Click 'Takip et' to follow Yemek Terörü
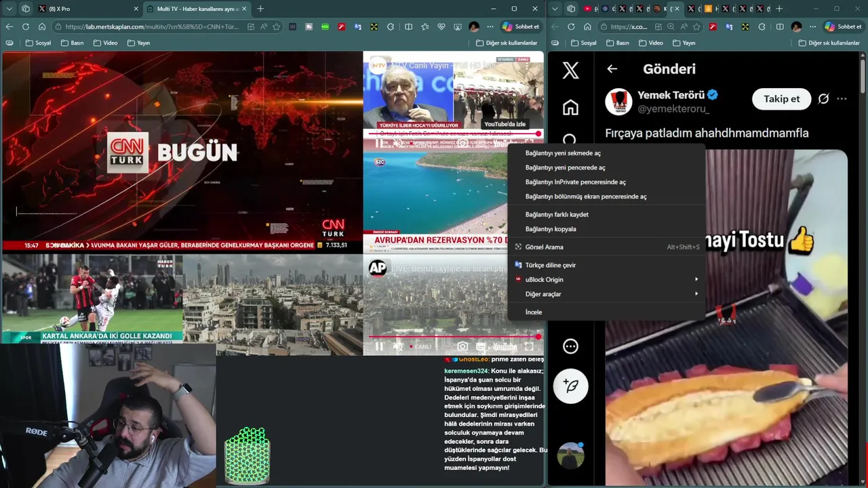This screenshot has height=488, width=868. (781, 99)
